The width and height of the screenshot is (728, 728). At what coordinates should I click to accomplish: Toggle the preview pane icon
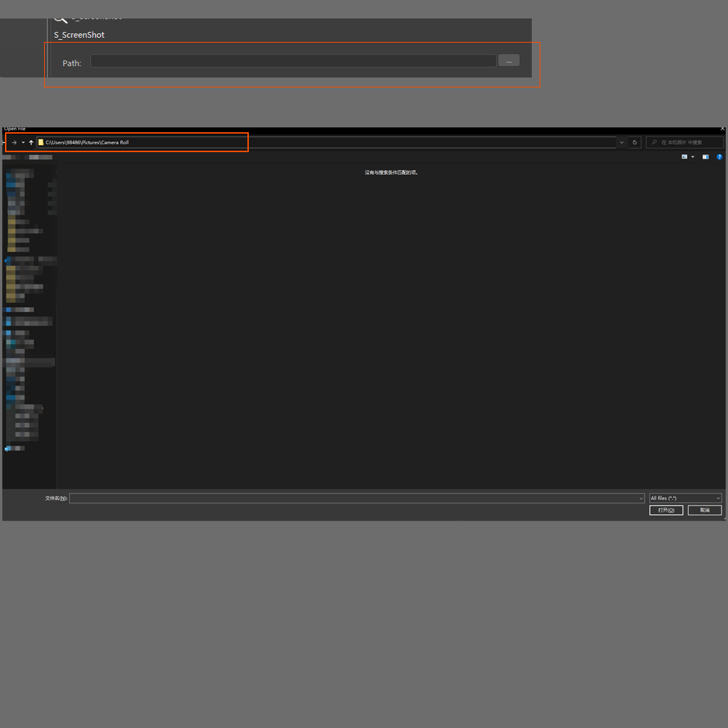pyautogui.click(x=705, y=156)
